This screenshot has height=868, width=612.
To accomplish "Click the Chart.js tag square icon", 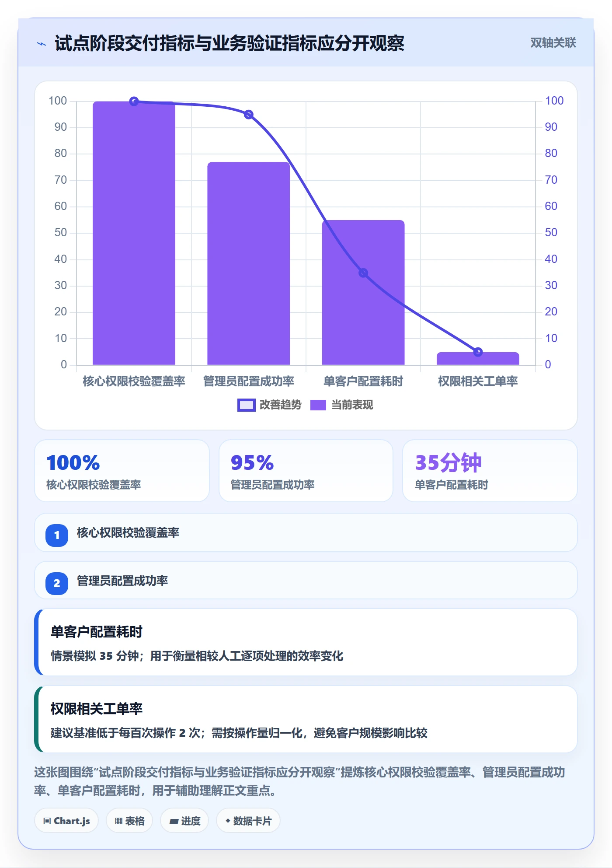I will click(x=47, y=821).
